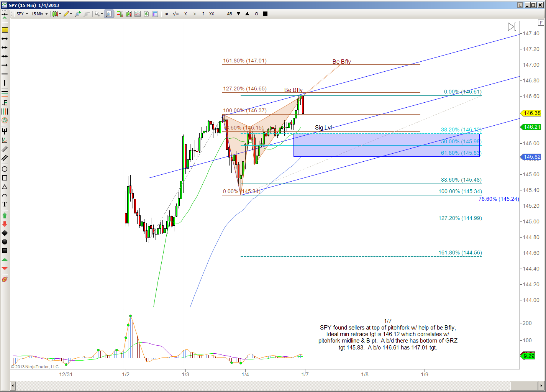Click the AB toolbar item
The image size is (546, 392).
tap(230, 14)
